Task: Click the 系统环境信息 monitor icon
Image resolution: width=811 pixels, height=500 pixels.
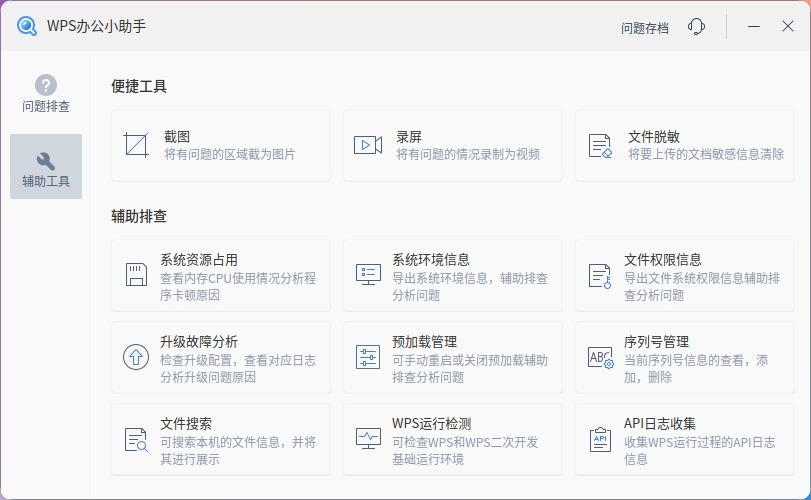Action: click(368, 275)
